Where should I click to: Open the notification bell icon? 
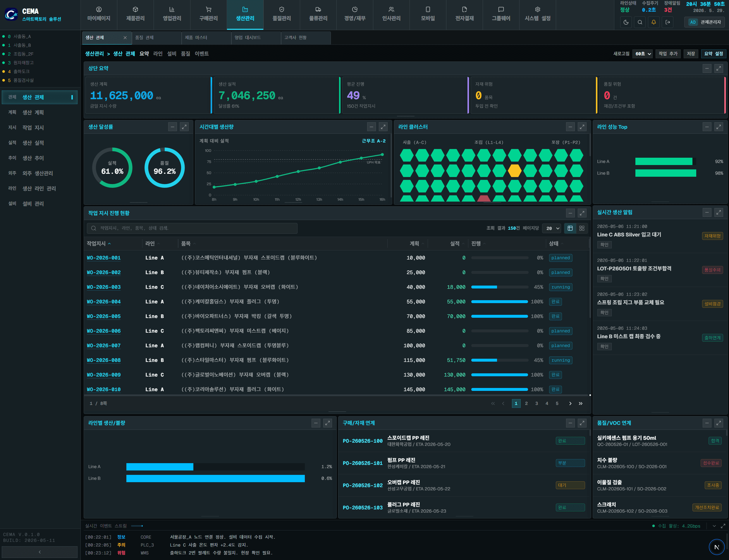coord(653,22)
